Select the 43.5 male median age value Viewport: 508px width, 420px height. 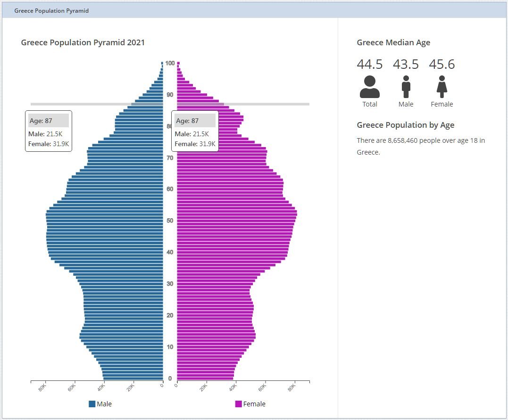point(406,64)
